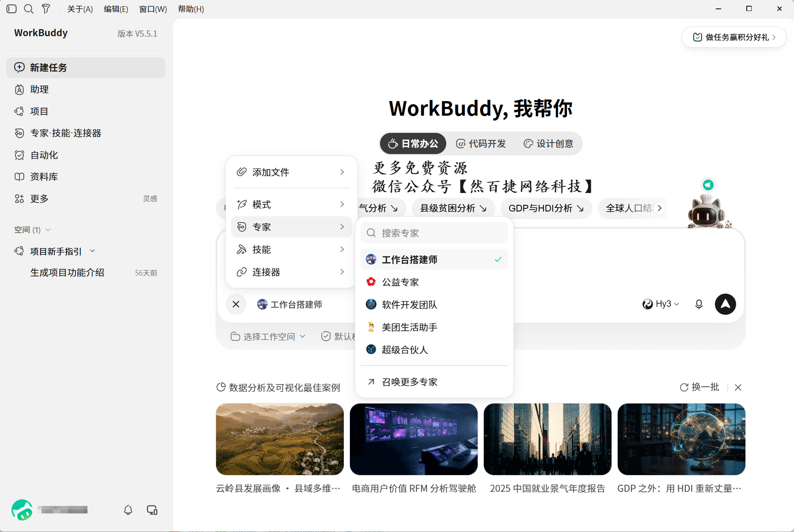The image size is (794, 532).
Task: Open 2025 中国就业景气年度报告 thumbnail
Action: click(547, 439)
